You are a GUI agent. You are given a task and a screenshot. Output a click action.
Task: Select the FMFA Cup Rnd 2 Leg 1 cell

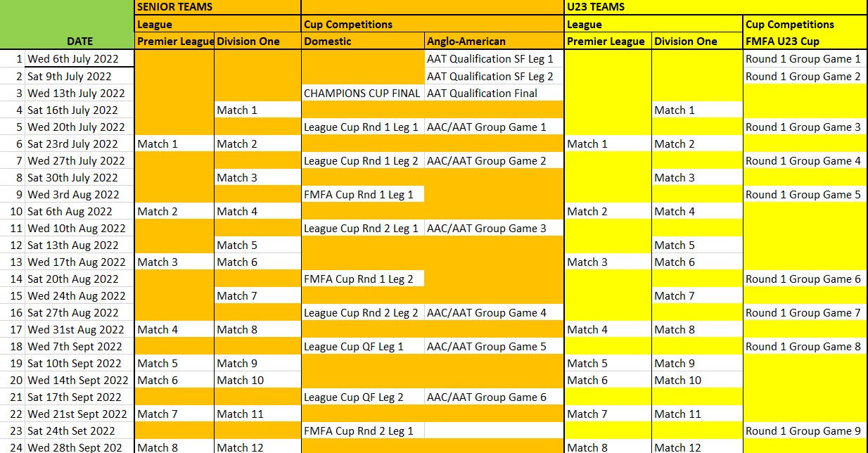pos(362,431)
